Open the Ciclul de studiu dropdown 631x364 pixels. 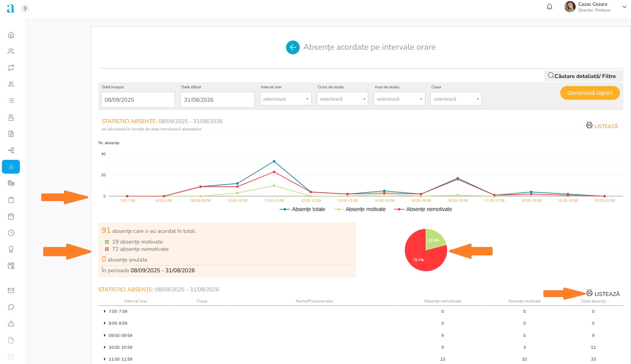(x=342, y=99)
